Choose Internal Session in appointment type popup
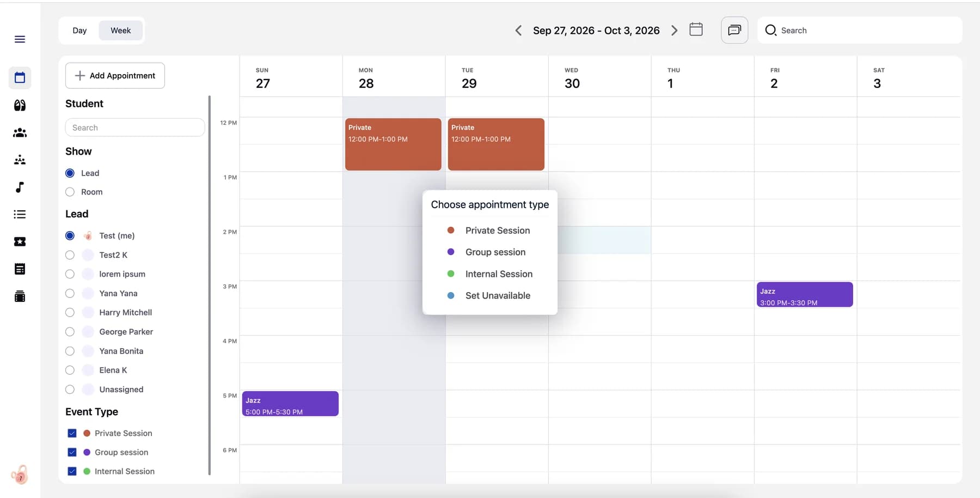980x498 pixels. click(x=489, y=274)
